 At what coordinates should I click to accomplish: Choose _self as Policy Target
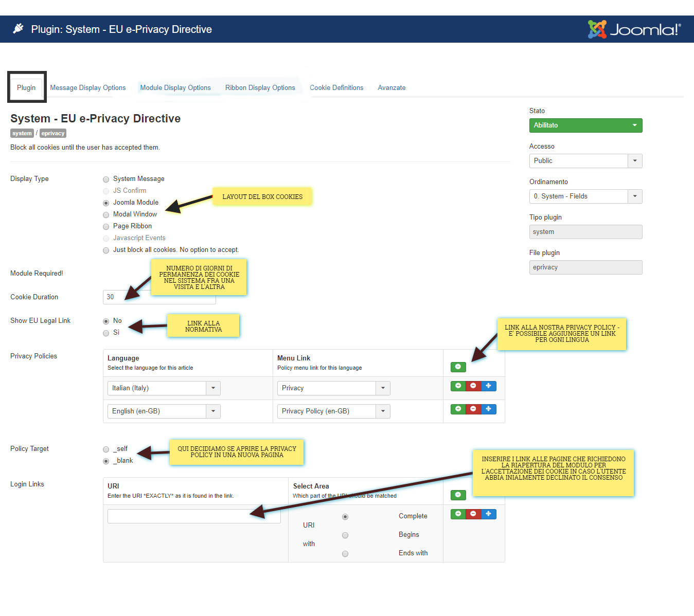point(106,449)
